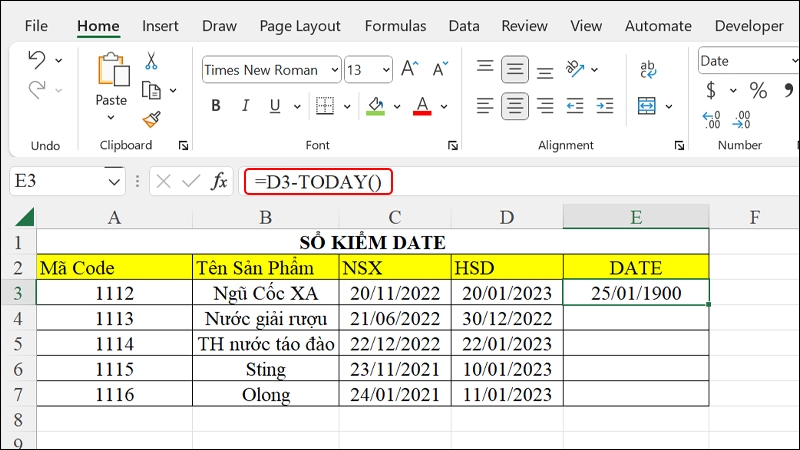800x450 pixels.
Task: Apply accounting dollar format
Action: coord(711,90)
